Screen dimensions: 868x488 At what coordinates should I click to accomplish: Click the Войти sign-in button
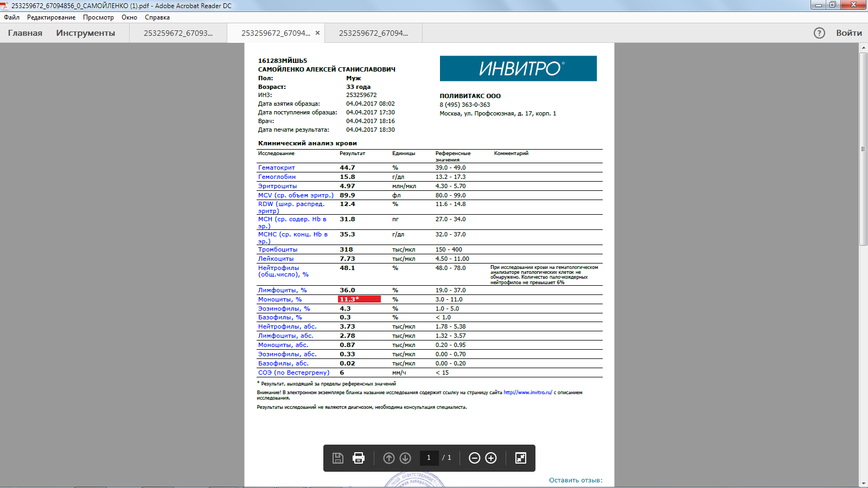(848, 33)
